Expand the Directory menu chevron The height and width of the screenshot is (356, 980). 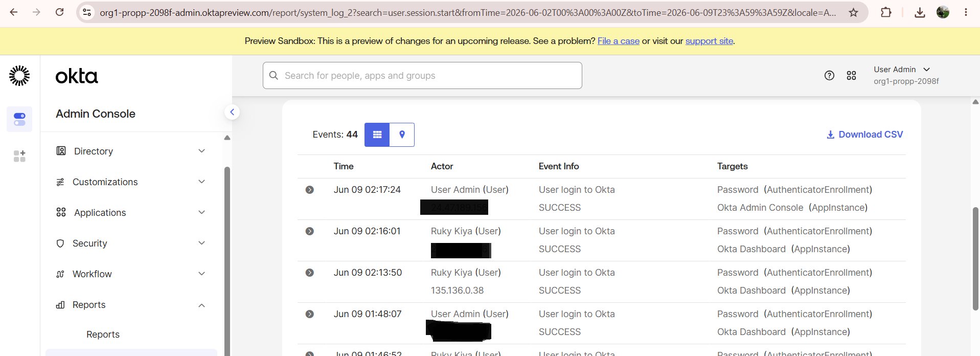click(x=201, y=151)
